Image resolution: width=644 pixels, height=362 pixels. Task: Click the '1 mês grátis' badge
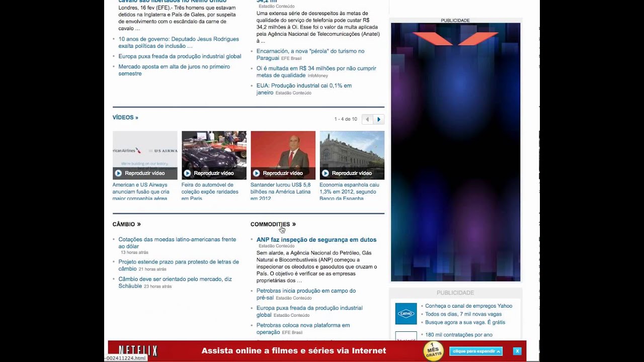pyautogui.click(x=434, y=351)
